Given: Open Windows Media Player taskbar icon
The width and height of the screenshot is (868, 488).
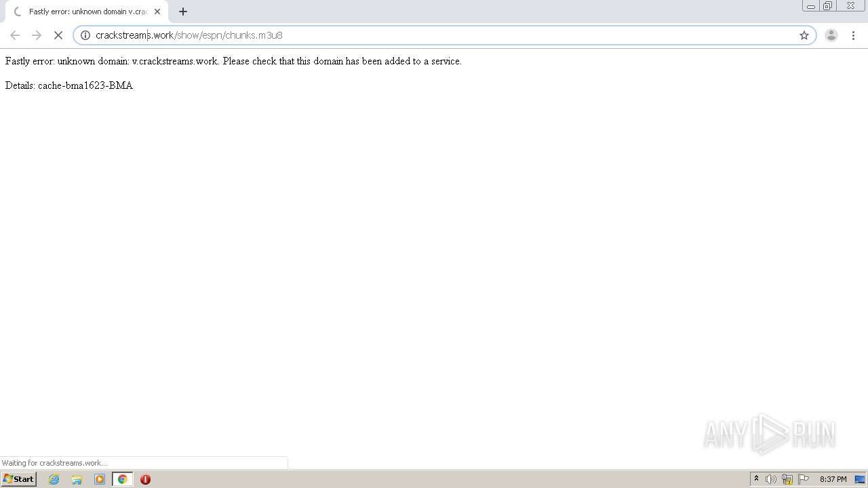Looking at the screenshot, I should pyautogui.click(x=100, y=479).
